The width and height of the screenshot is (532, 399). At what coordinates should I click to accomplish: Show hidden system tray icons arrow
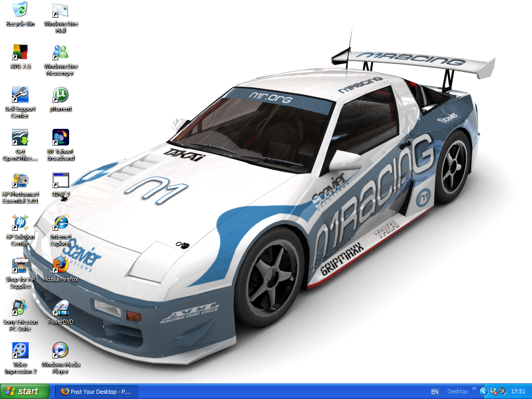coord(484,392)
